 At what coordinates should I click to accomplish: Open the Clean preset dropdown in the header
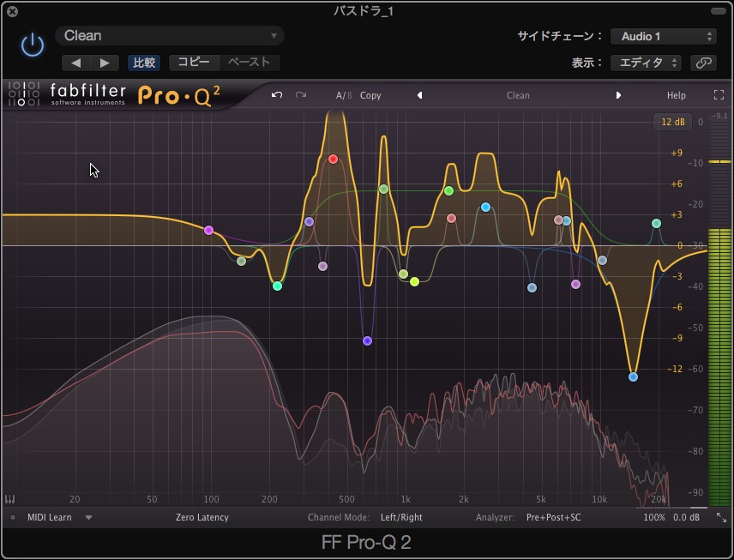tap(170, 35)
